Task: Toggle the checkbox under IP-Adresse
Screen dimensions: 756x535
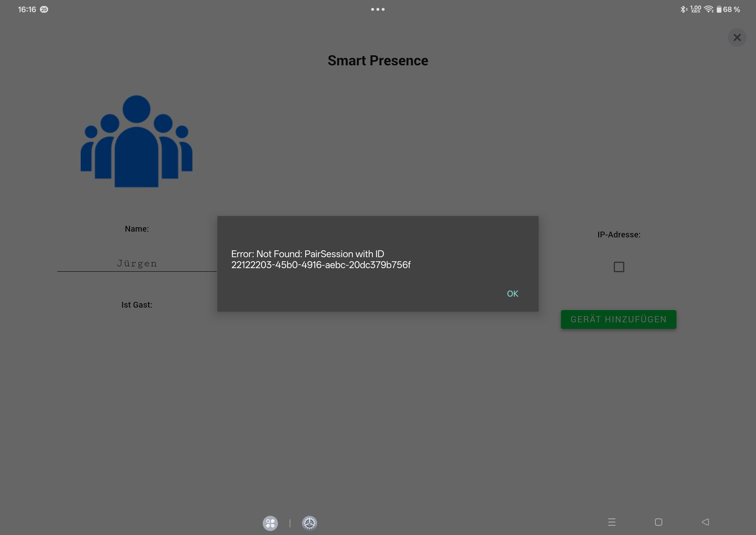Action: [619, 267]
